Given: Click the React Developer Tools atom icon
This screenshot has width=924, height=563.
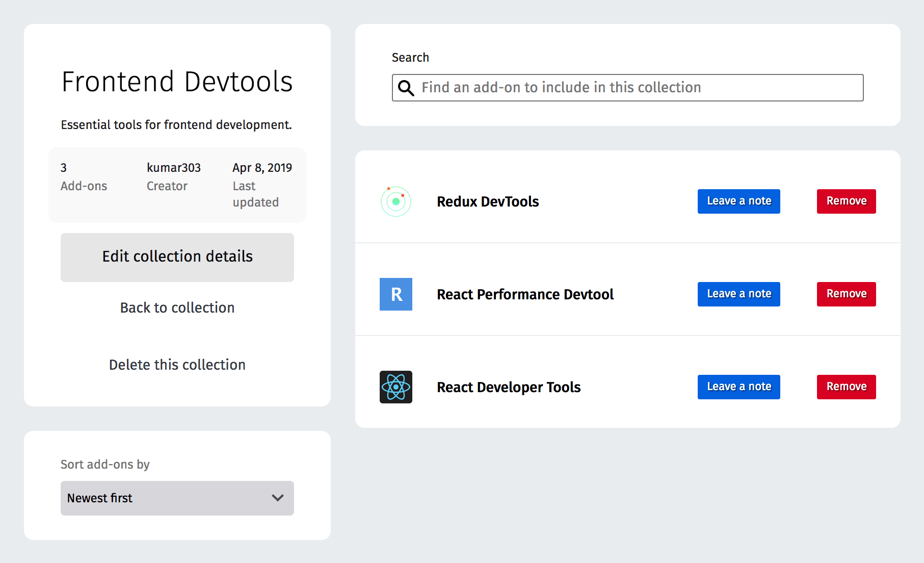Looking at the screenshot, I should (396, 387).
